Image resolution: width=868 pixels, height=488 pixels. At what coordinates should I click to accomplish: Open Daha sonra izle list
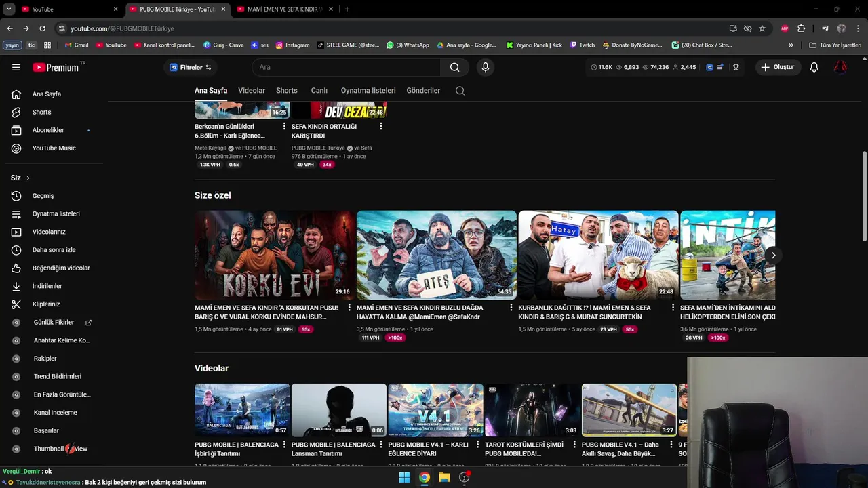point(54,250)
